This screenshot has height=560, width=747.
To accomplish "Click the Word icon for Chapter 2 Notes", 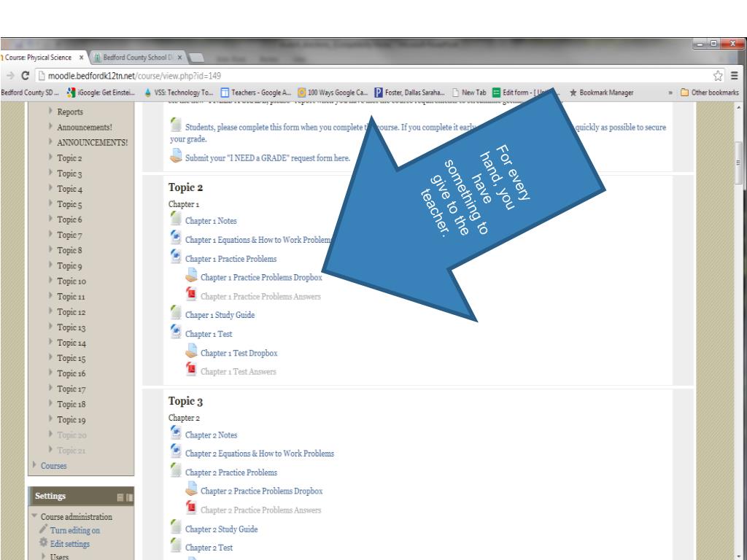I will coord(176,432).
